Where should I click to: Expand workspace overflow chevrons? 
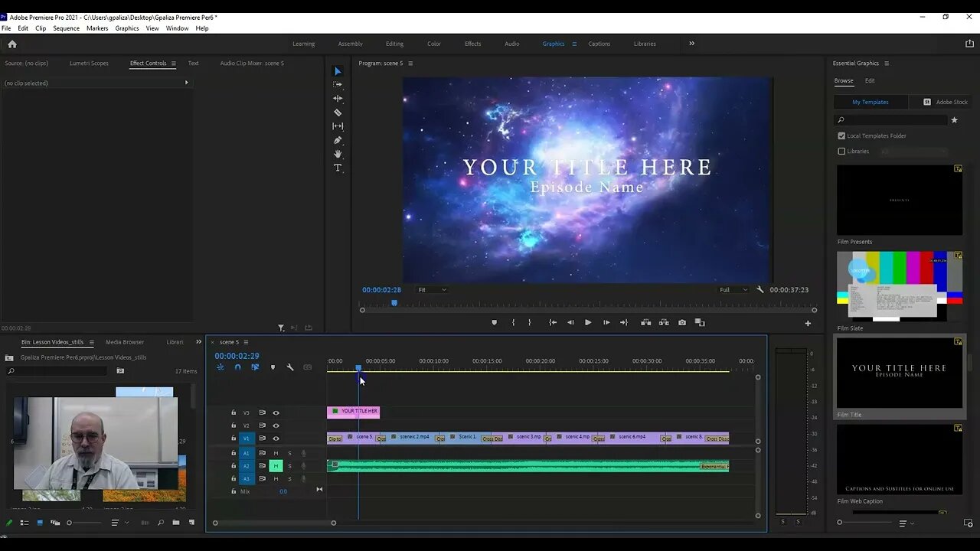click(x=691, y=44)
